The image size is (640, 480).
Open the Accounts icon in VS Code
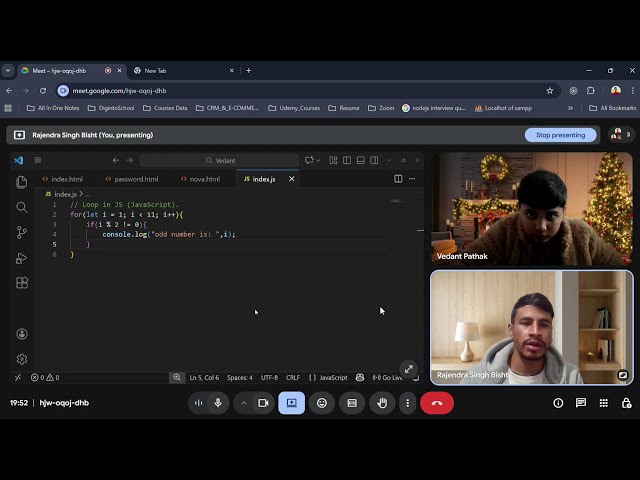point(22,334)
